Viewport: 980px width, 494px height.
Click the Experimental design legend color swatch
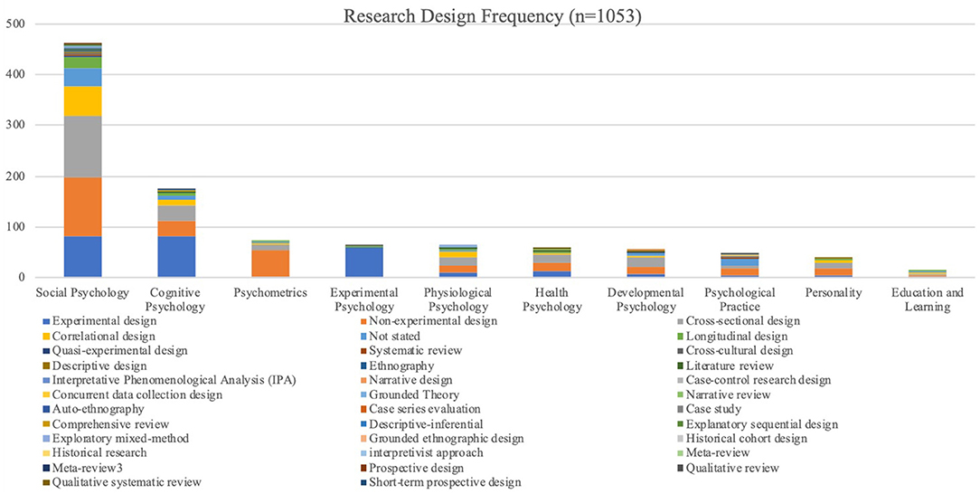47,321
